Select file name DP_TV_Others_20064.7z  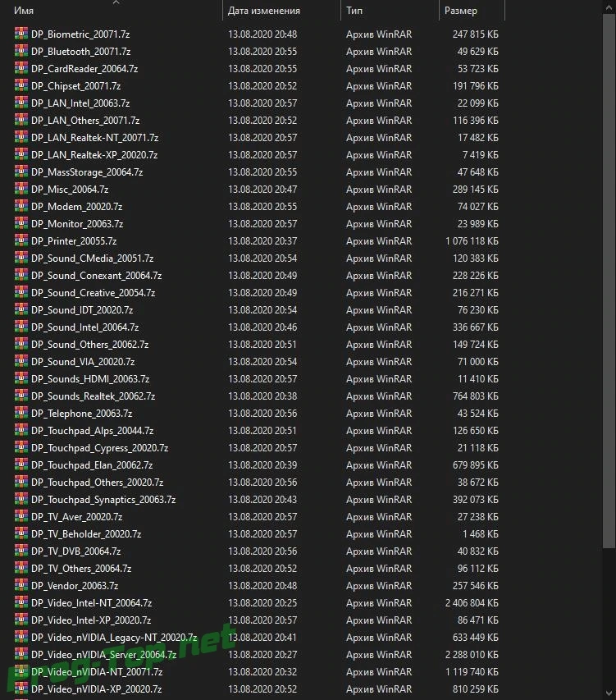pyautogui.click(x=81, y=569)
